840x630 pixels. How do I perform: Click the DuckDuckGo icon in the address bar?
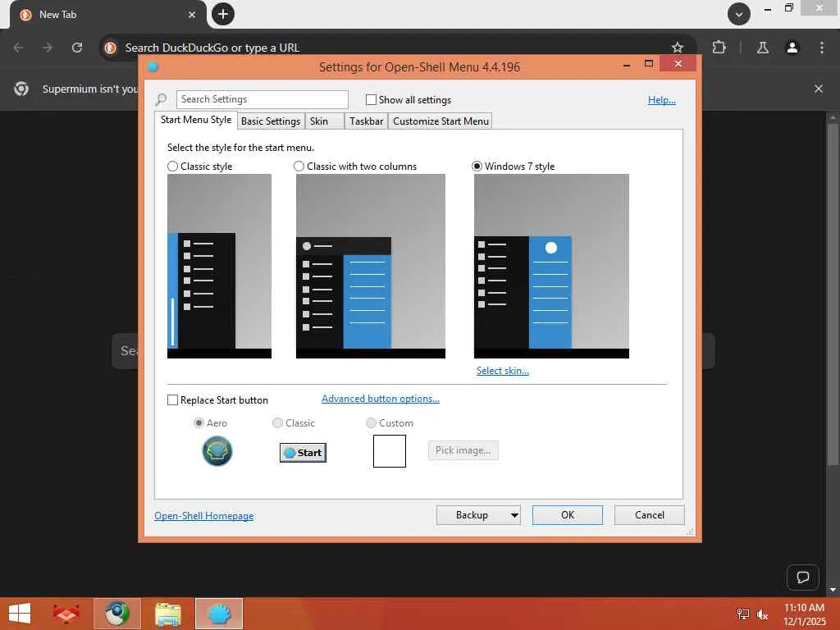111,48
